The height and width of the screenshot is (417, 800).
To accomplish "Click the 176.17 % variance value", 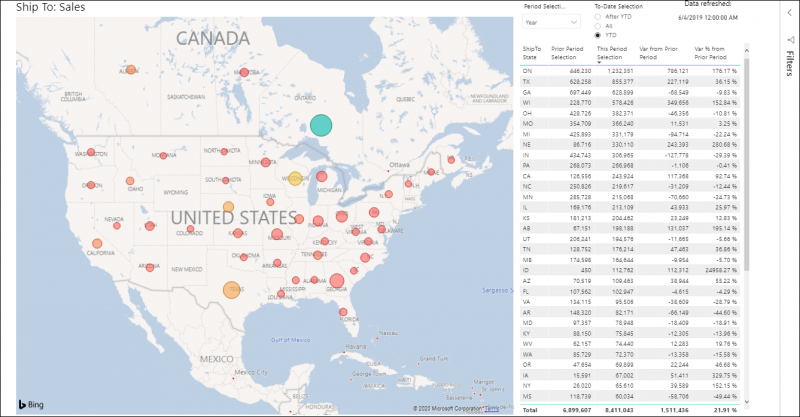I will (723, 71).
